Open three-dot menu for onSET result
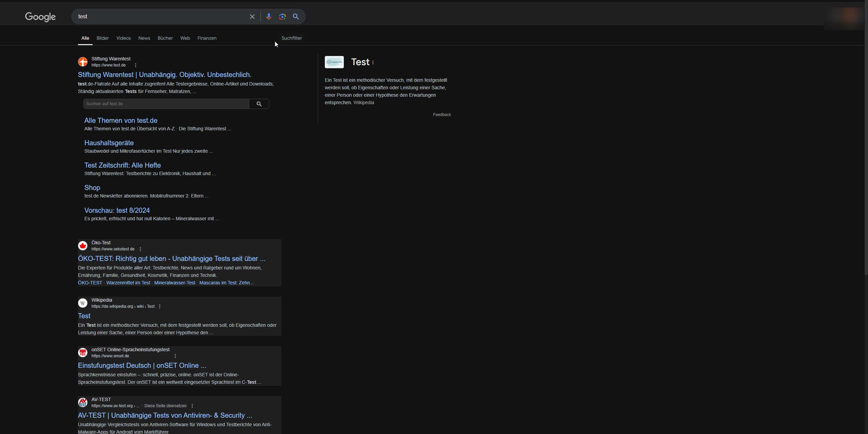 pos(175,356)
